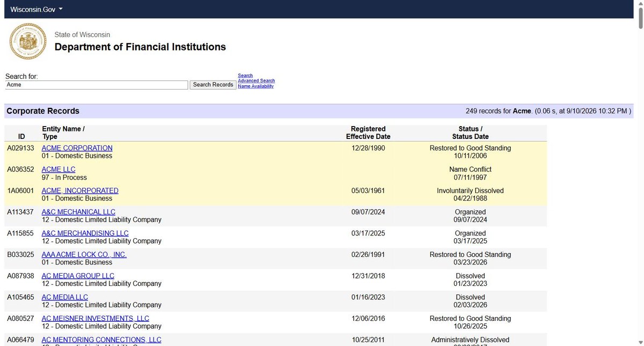Click effective date 10/25/2011
Image resolution: width=644 pixels, height=346 pixels.
[x=368, y=340]
